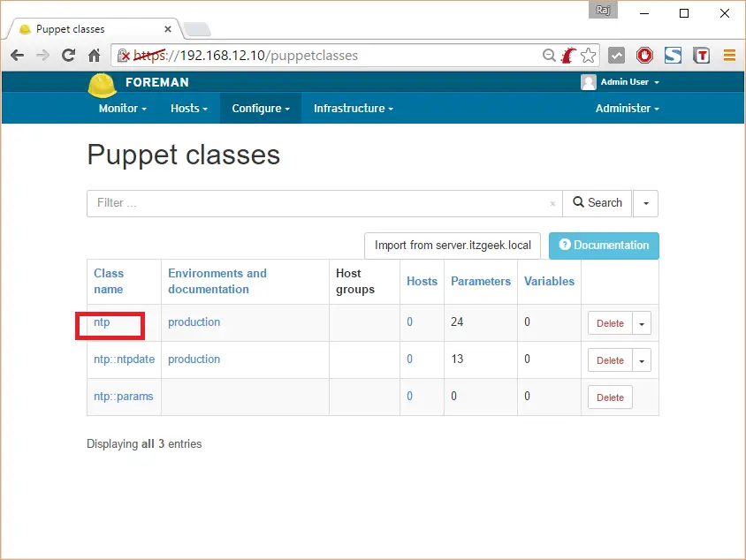Image resolution: width=746 pixels, height=560 pixels.
Task: Open the ntp class link
Action: 102,322
